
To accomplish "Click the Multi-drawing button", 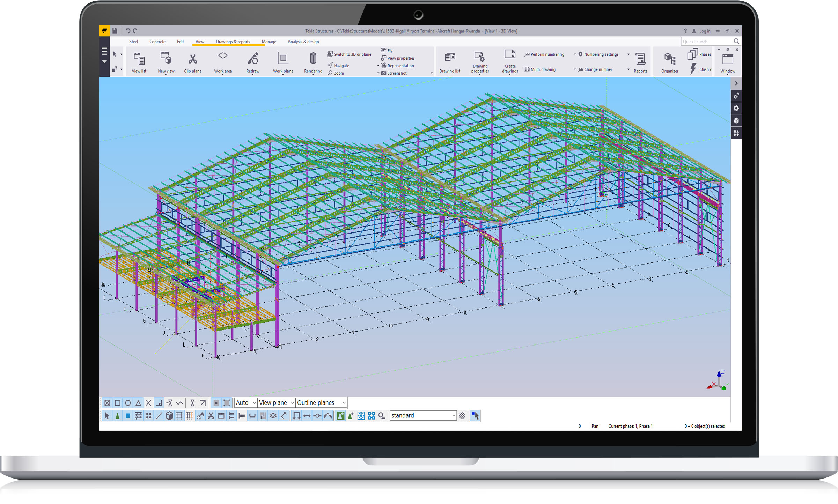I will click(x=540, y=69).
